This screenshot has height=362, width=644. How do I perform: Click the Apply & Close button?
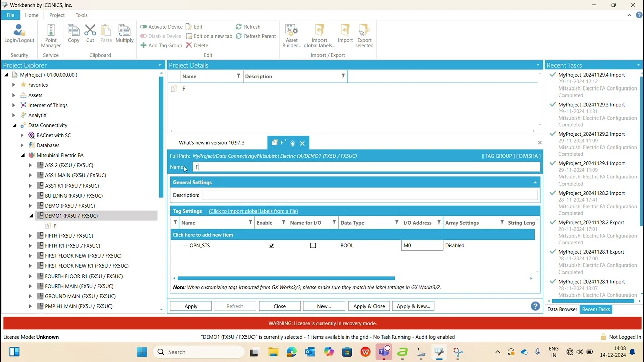point(369,306)
